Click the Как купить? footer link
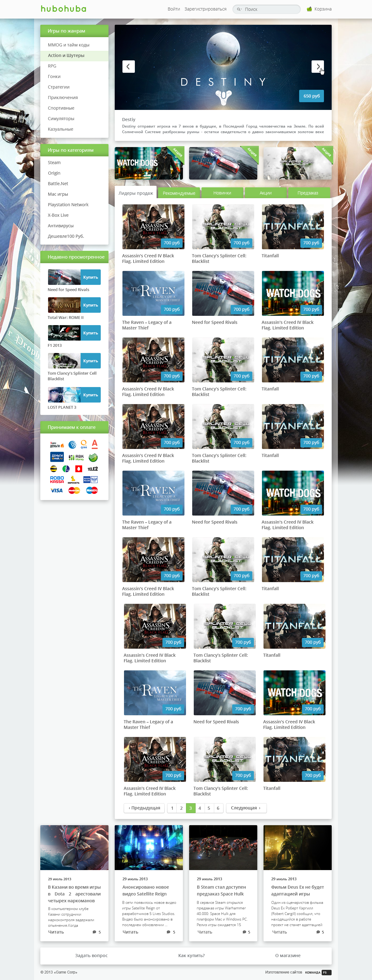 191,955
